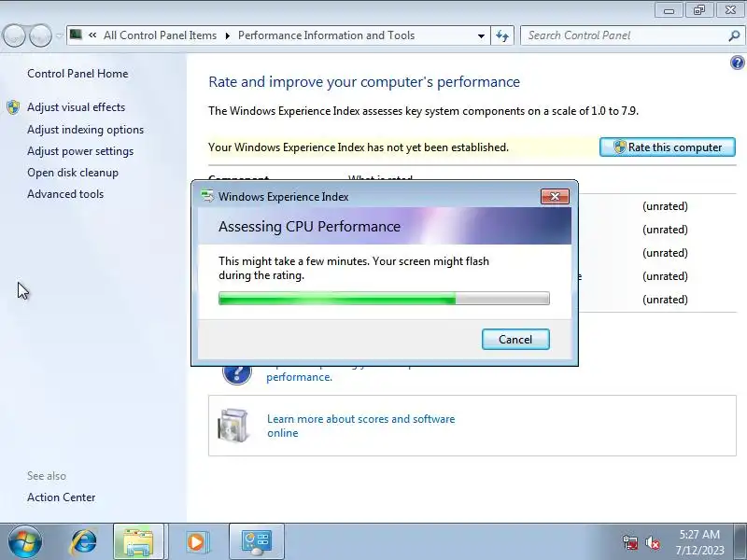Open the address bar history dropdown

[481, 35]
